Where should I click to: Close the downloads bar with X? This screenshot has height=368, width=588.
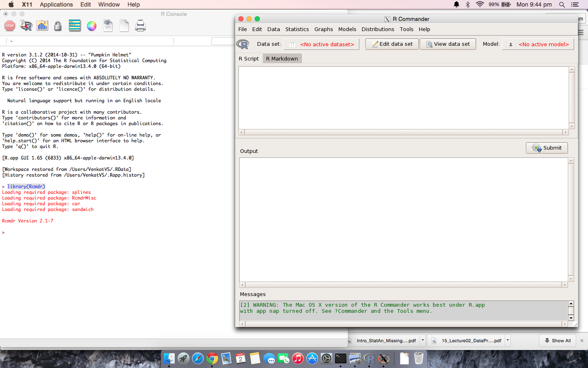pos(582,341)
